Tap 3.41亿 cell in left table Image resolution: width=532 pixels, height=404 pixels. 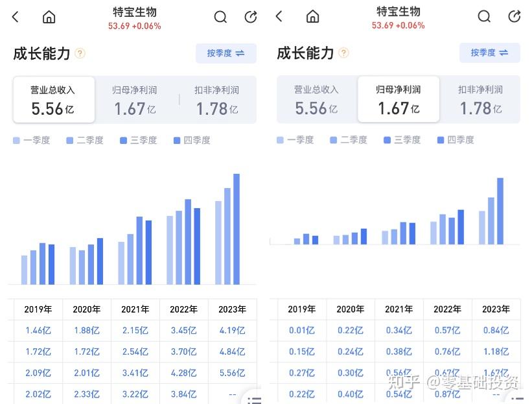(x=135, y=373)
